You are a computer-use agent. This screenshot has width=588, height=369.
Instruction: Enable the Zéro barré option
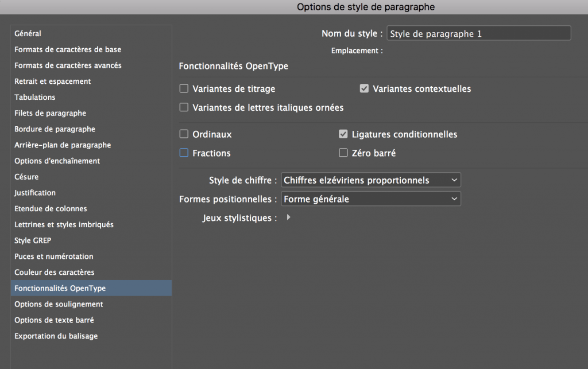(x=343, y=153)
